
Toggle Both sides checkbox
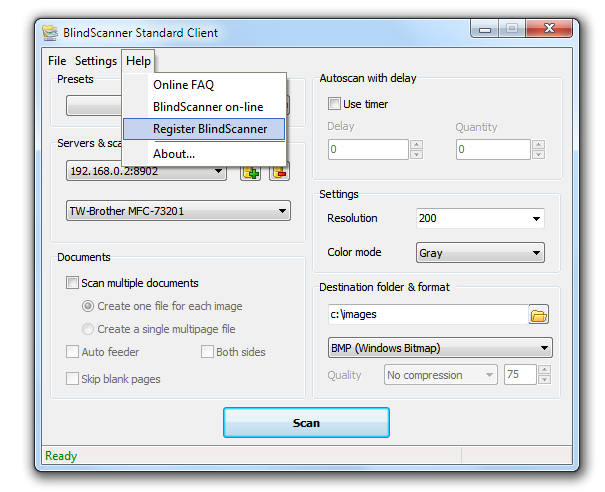click(207, 352)
